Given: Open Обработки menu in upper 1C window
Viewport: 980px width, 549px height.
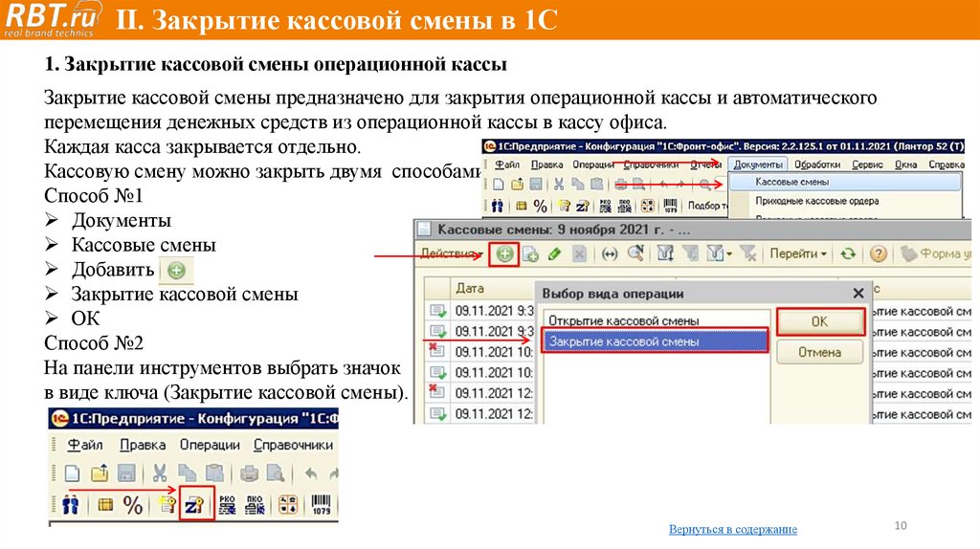Looking at the screenshot, I should (x=817, y=165).
